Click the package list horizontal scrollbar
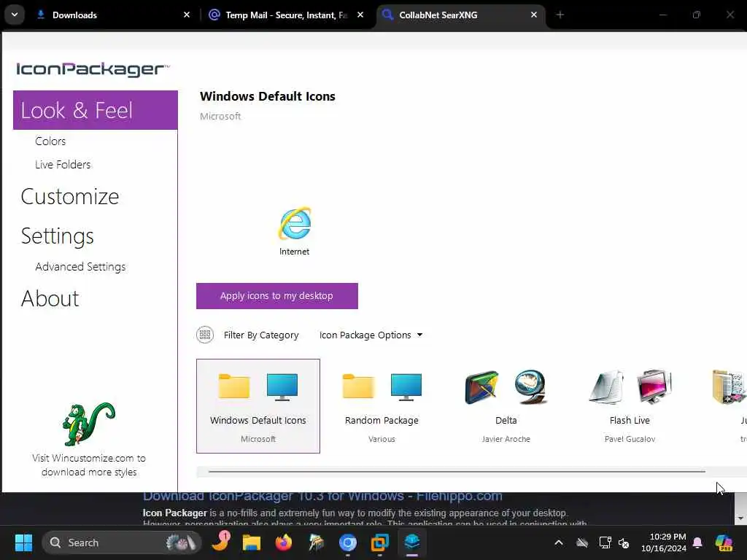747x560 pixels. tap(457, 472)
